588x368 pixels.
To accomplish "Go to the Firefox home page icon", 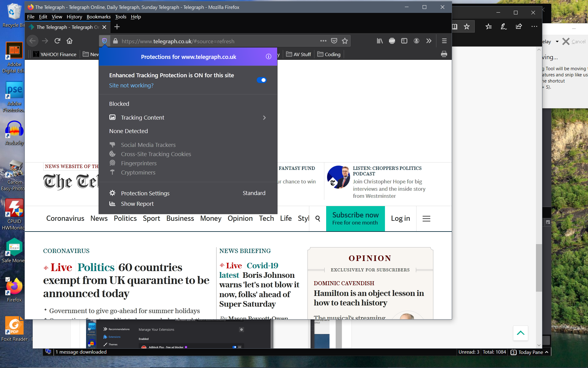I will 70,41.
